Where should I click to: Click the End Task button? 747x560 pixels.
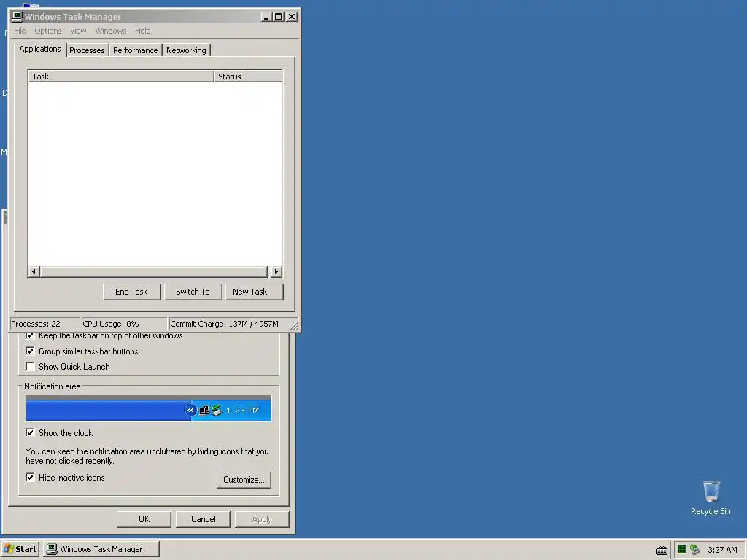click(x=131, y=292)
